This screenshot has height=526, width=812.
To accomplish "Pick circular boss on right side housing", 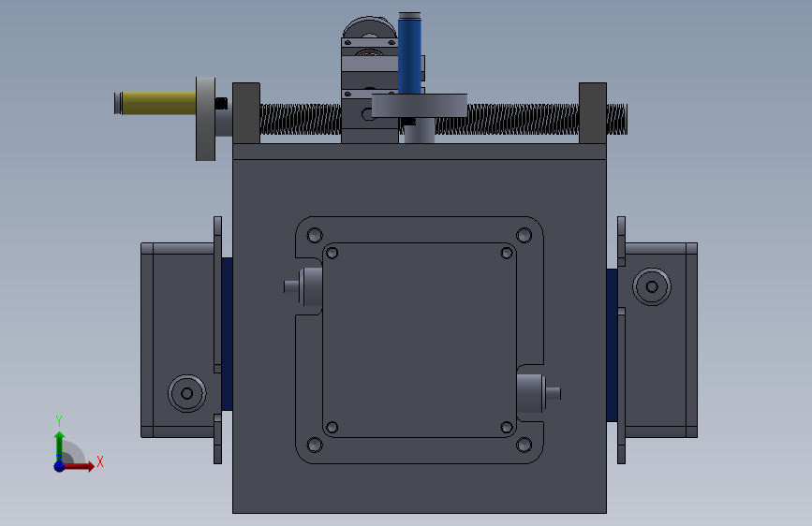I will click(x=652, y=286).
